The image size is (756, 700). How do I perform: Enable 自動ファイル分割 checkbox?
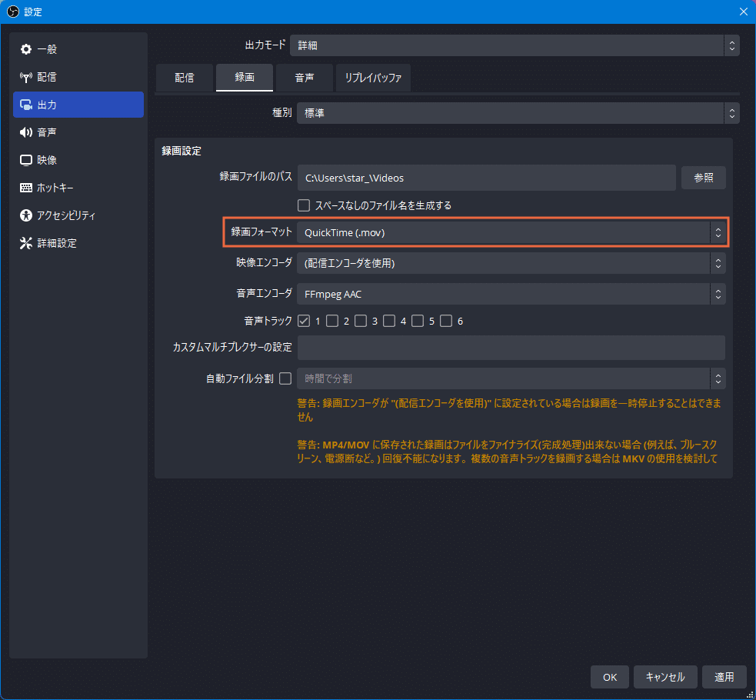[285, 378]
